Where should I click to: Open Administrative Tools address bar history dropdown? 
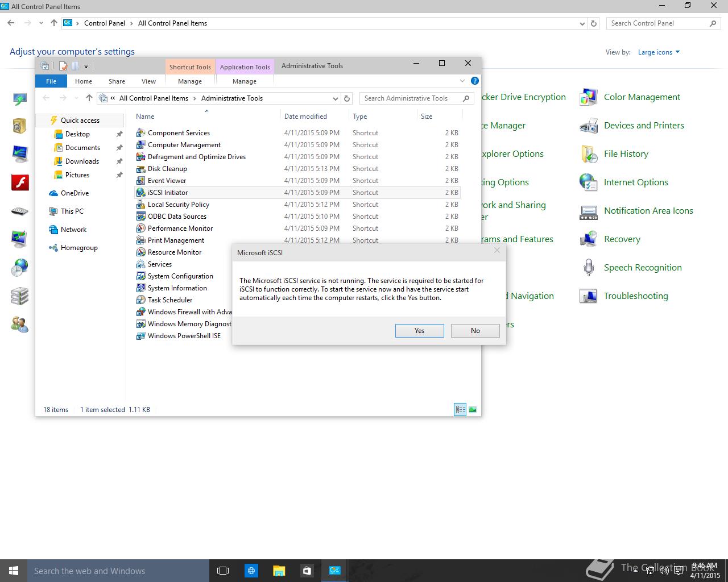tap(336, 98)
